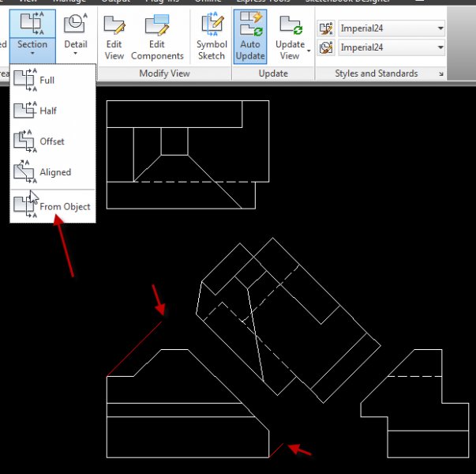Select the front view drawing at bottom left
The width and height of the screenshot is (476, 474).
[x=188, y=403]
